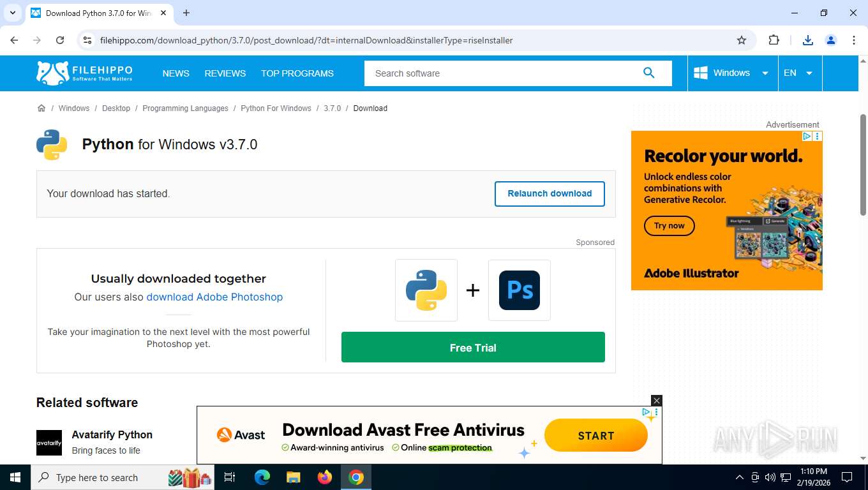Click the Relaunch download button
The height and width of the screenshot is (490, 868).
point(550,193)
